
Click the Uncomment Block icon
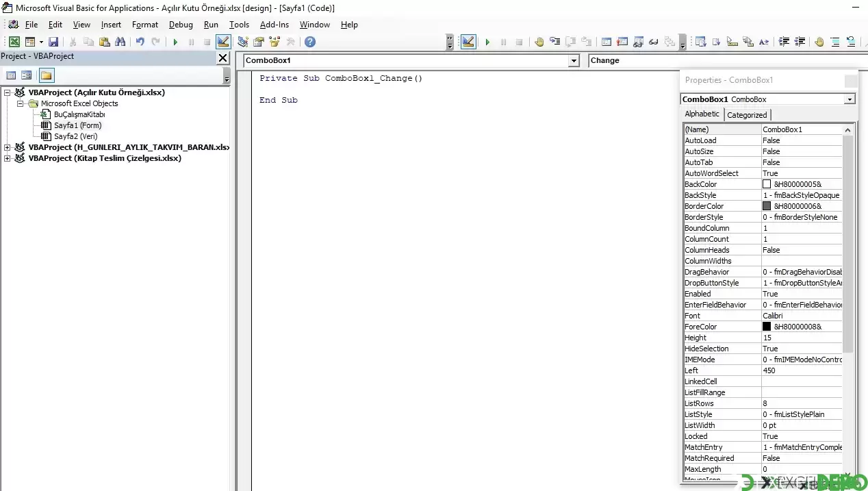click(x=851, y=42)
